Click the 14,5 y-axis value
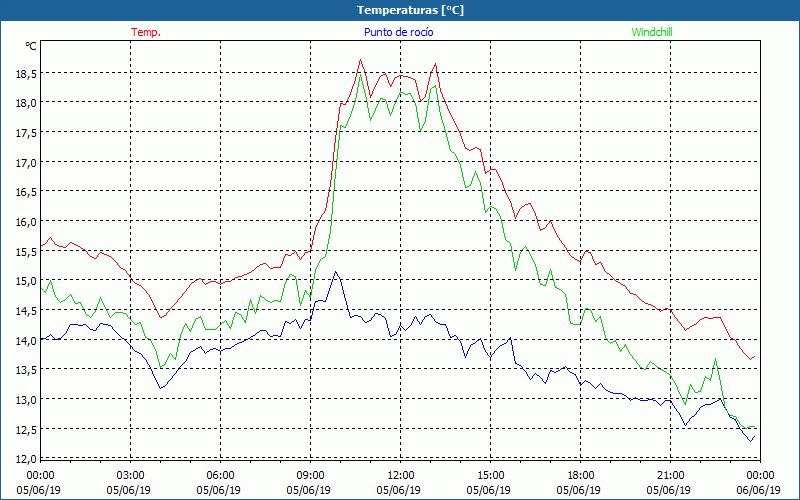 click(x=26, y=311)
